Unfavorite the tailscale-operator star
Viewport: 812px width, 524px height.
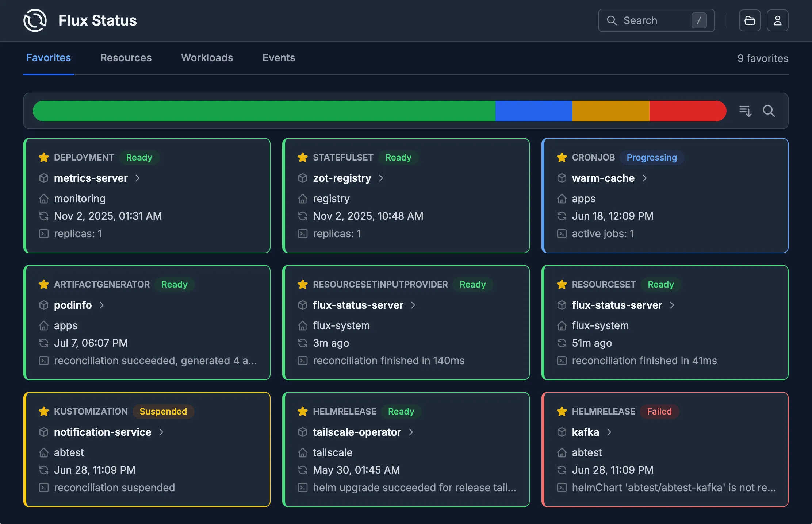point(303,411)
